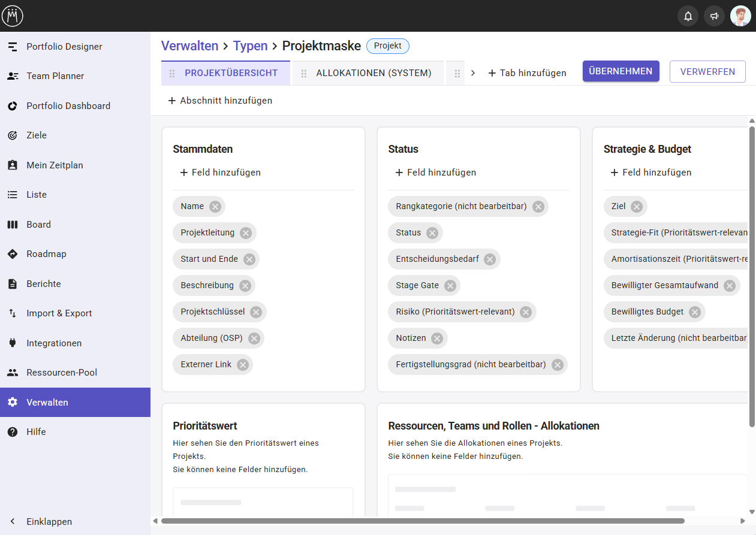Image resolution: width=756 pixels, height=535 pixels.
Task: Add a new tab
Action: point(527,73)
